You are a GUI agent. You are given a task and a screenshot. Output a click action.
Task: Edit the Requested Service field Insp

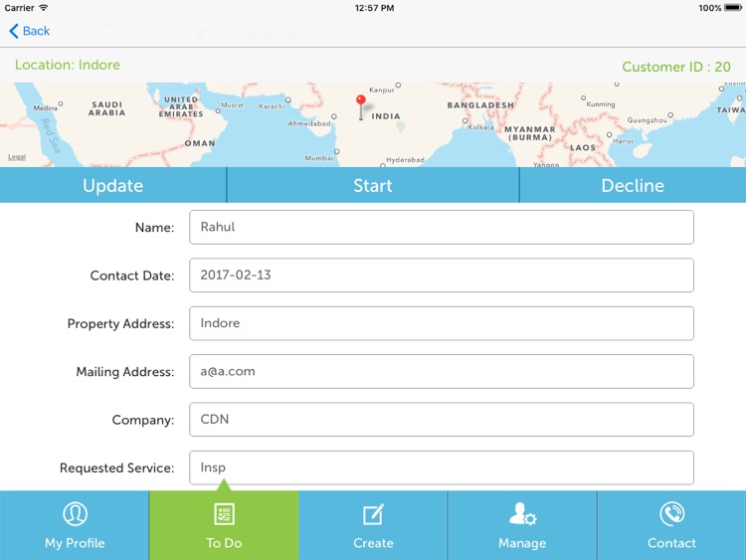click(x=442, y=467)
